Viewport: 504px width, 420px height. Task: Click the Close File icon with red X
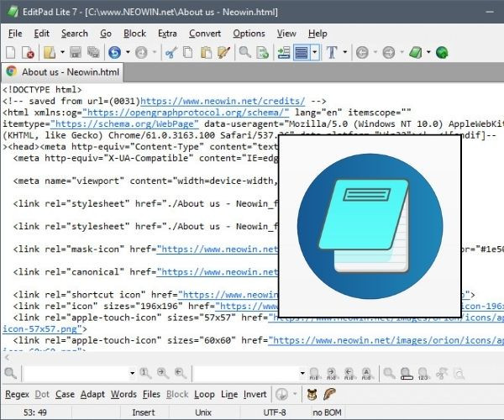(x=28, y=52)
